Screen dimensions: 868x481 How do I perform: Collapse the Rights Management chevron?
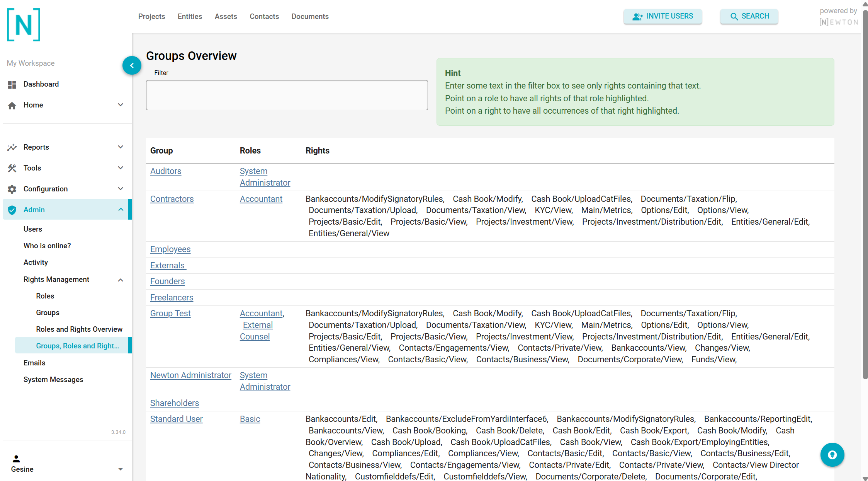point(121,280)
